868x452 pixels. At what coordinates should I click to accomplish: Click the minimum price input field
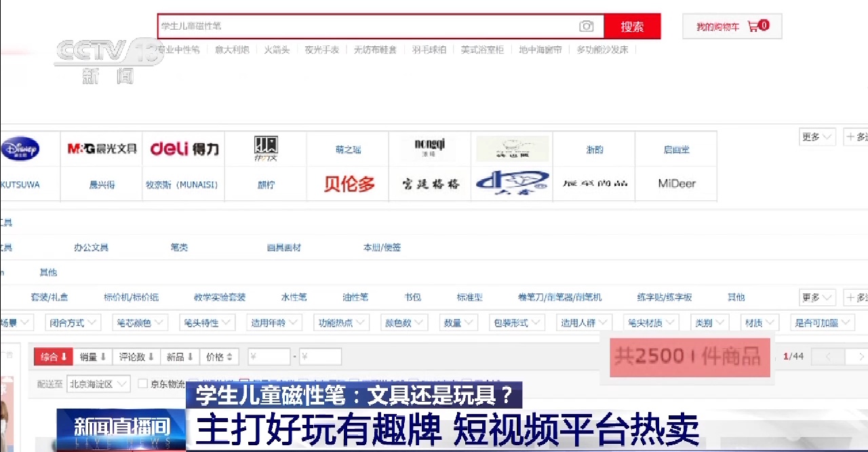[x=269, y=356]
